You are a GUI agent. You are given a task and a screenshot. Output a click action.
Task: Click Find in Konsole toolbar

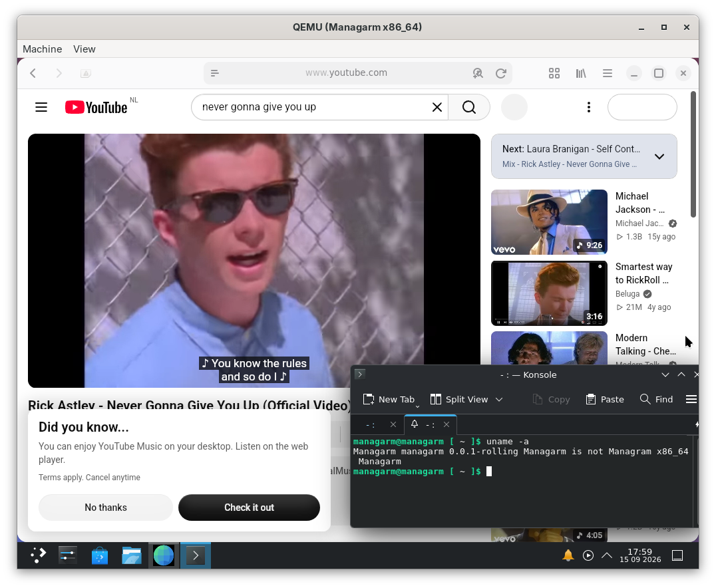657,400
